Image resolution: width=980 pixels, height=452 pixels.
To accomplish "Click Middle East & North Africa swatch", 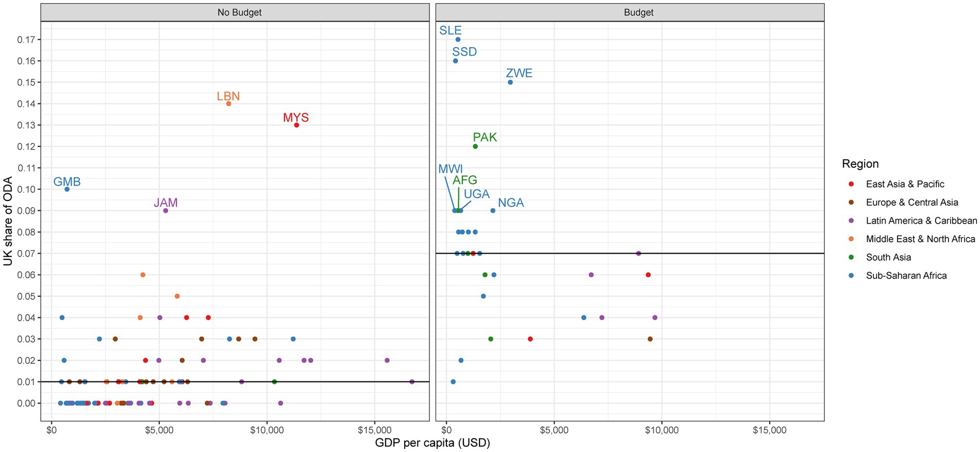I will (x=851, y=239).
